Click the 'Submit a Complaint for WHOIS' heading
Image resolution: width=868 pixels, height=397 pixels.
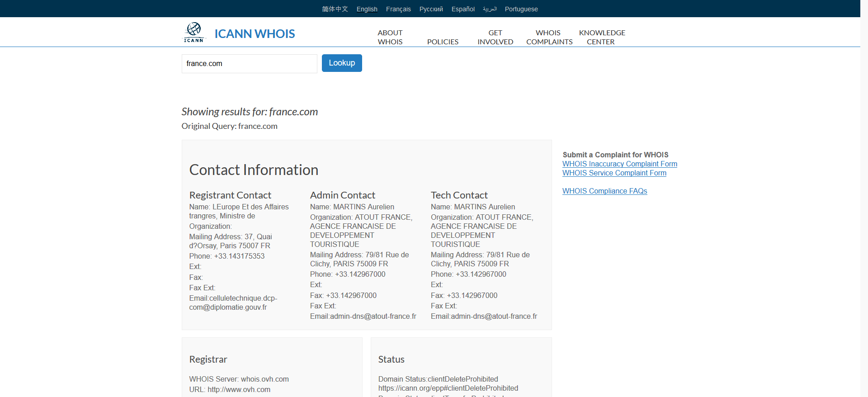[x=615, y=155]
